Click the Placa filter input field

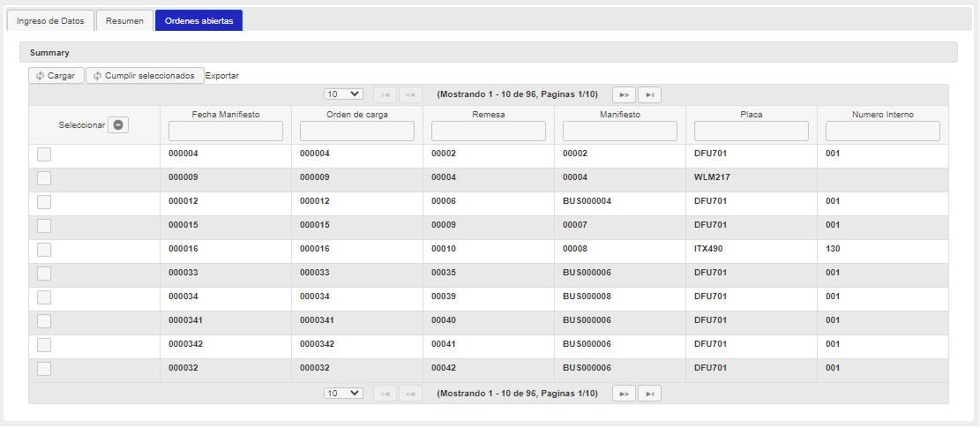coord(751,131)
